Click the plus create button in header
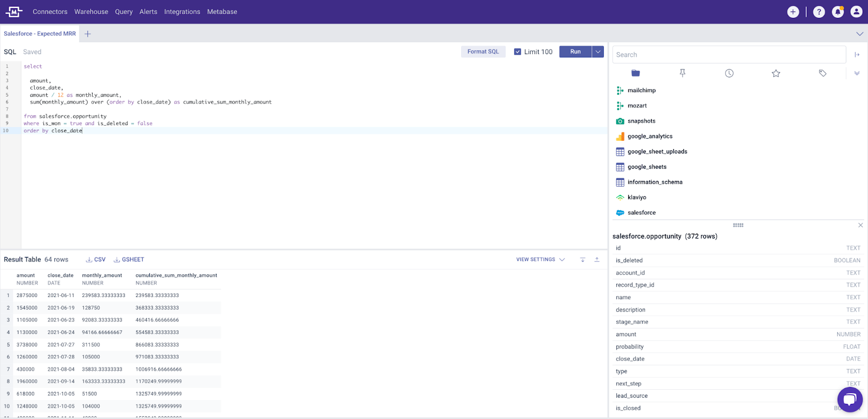 (x=793, y=11)
